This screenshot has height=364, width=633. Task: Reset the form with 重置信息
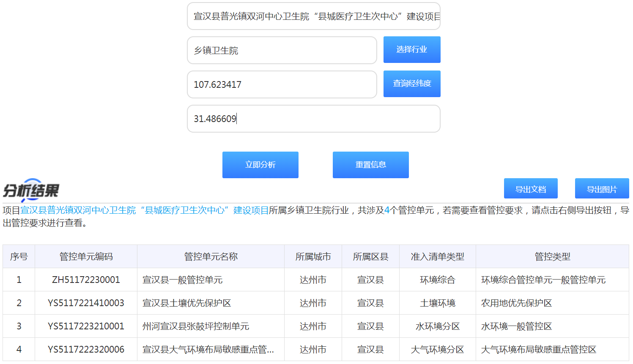[x=371, y=165]
